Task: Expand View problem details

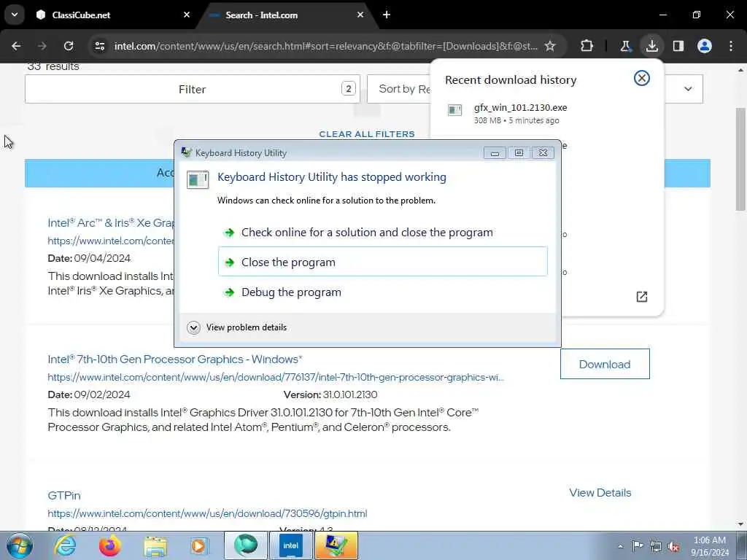Action: coord(239,327)
